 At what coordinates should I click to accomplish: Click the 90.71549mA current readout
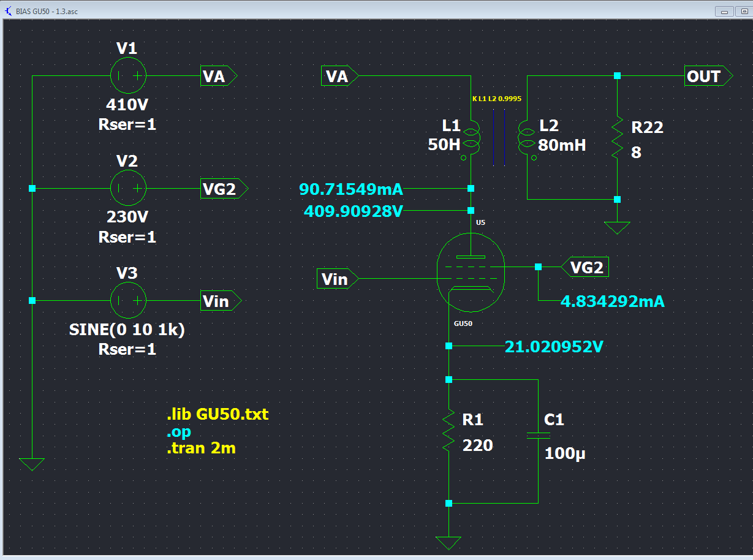point(351,189)
